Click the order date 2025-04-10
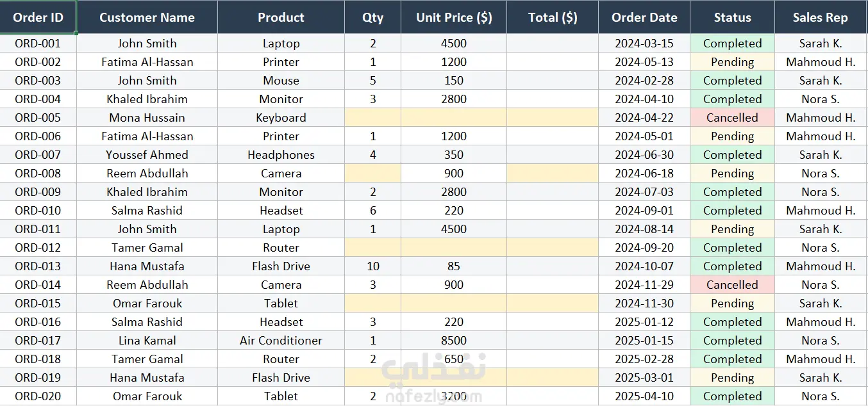868x406 pixels. [x=644, y=396]
